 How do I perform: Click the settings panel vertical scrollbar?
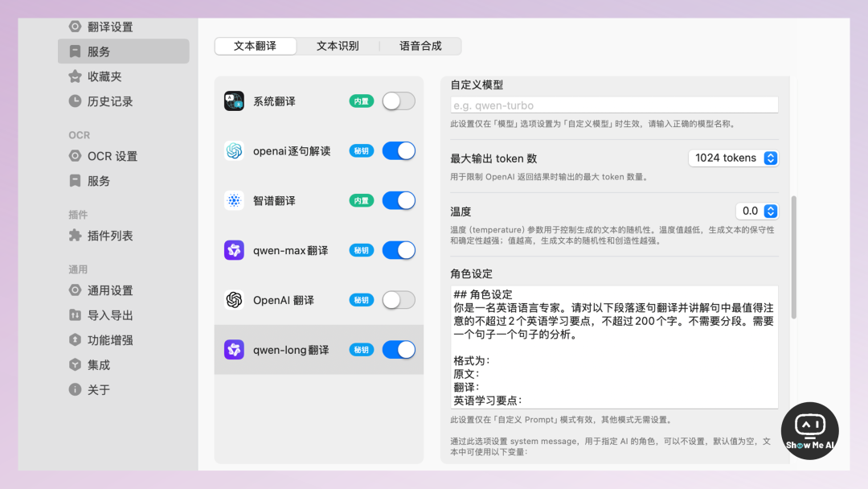794,257
